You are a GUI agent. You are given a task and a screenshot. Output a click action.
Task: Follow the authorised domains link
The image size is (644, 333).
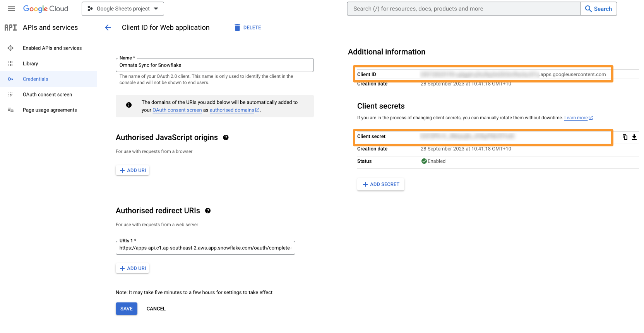click(x=232, y=110)
